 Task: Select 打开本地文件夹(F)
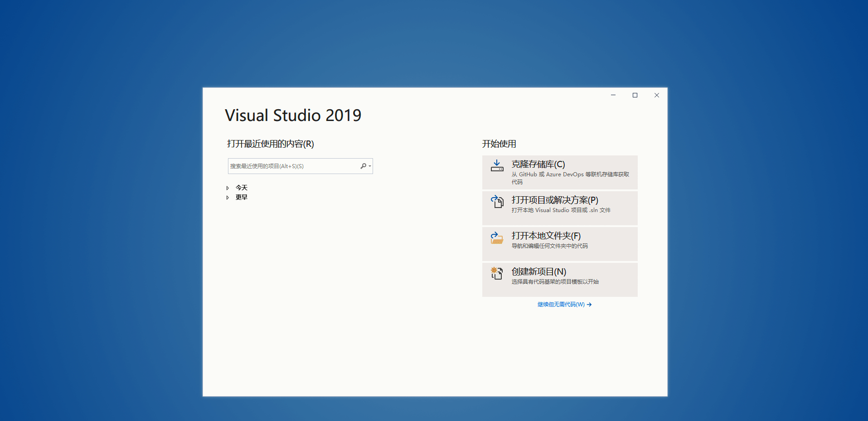560,243
